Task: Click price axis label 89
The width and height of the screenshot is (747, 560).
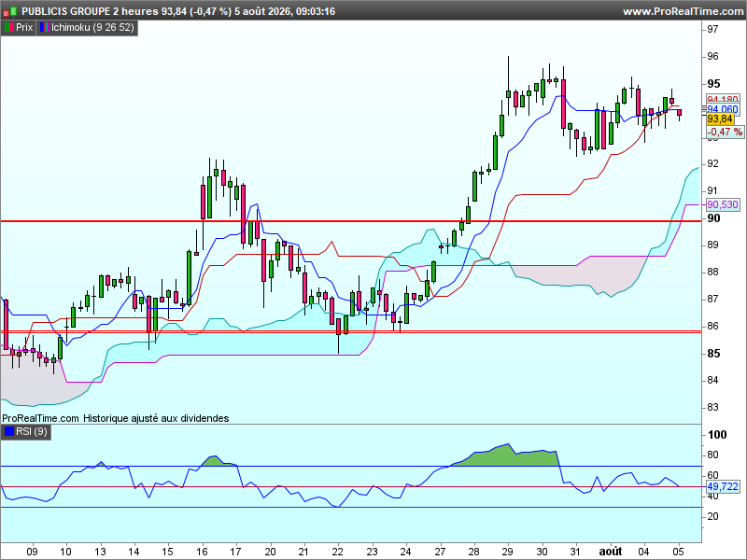Action: (x=712, y=245)
